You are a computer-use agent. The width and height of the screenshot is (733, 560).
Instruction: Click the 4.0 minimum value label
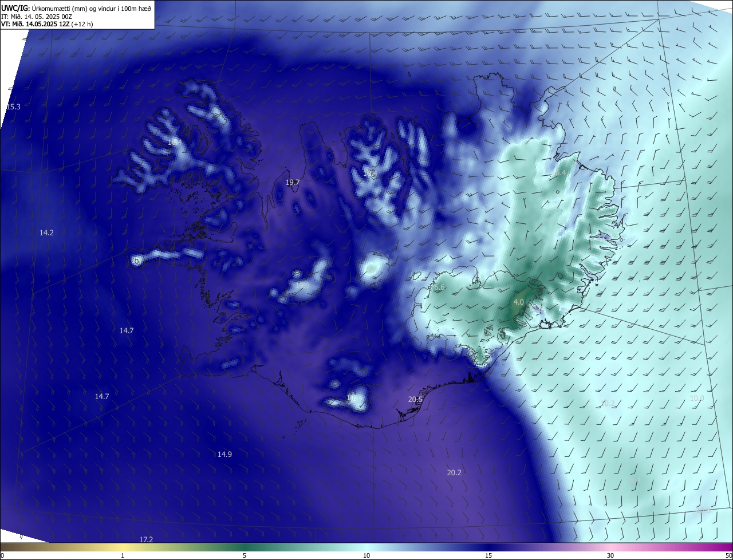tap(519, 302)
